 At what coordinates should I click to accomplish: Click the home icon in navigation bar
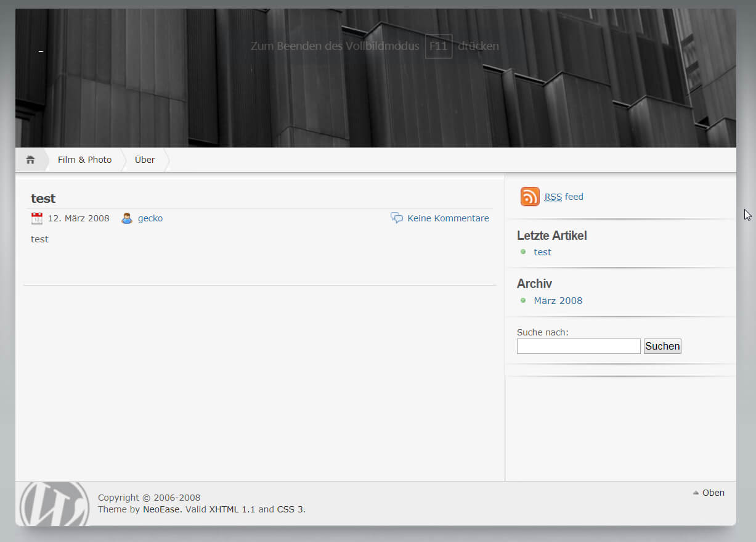30,160
